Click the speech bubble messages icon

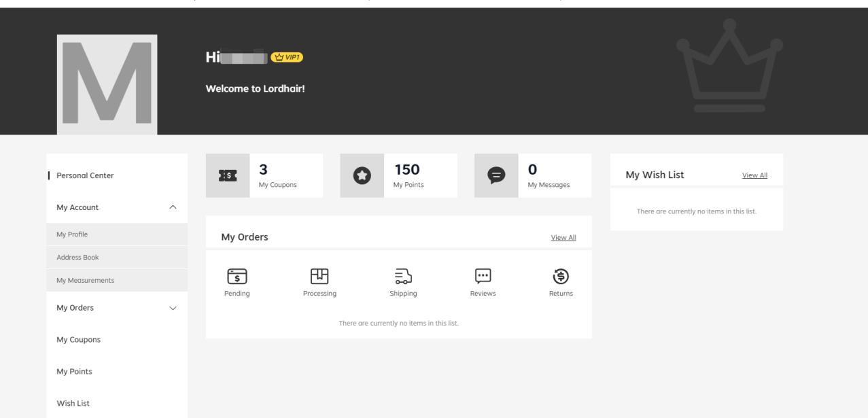(x=496, y=175)
